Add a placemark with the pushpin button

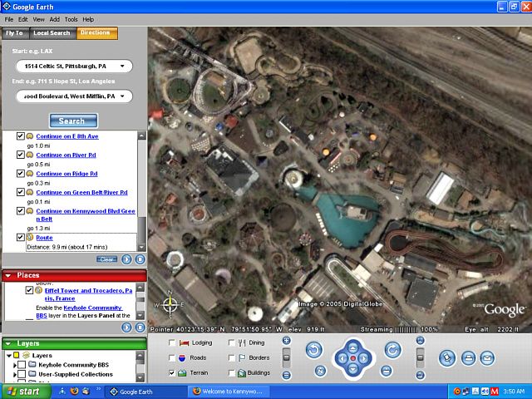tap(447, 358)
